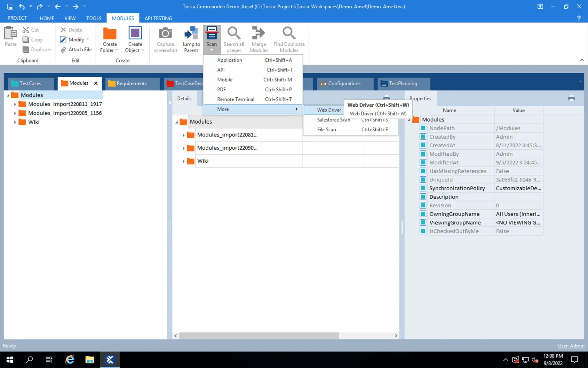Expand the Wiki folder in left tree

tap(15, 122)
